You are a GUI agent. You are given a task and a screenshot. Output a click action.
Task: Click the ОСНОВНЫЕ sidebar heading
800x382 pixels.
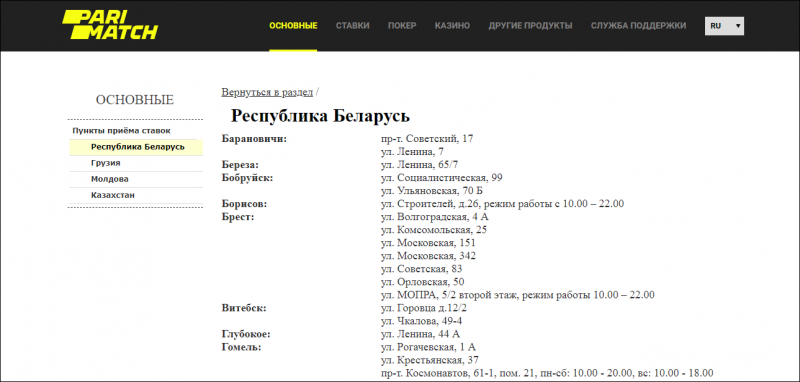(x=135, y=100)
